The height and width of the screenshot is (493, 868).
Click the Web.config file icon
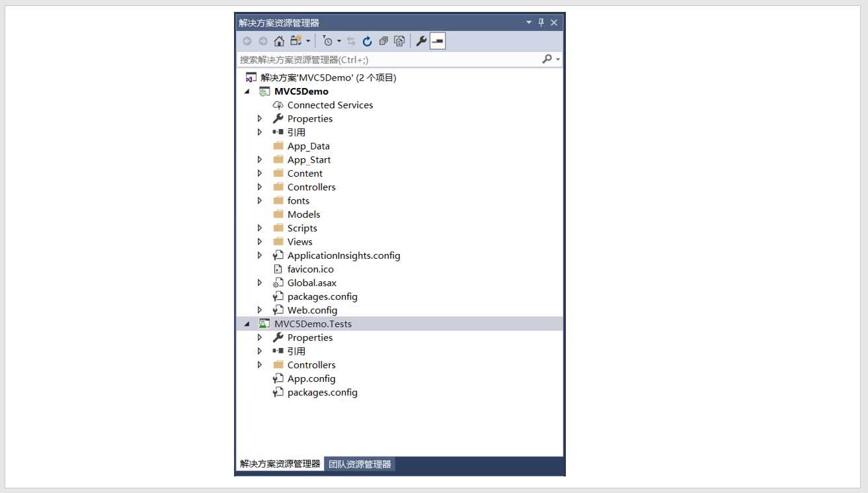click(x=278, y=310)
